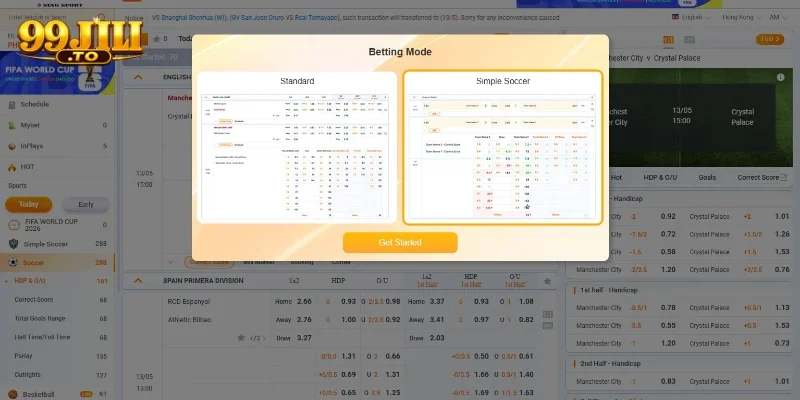The height and width of the screenshot is (400, 800).
Task: Click the Mybet ticket icon
Action: pyautogui.click(x=12, y=125)
